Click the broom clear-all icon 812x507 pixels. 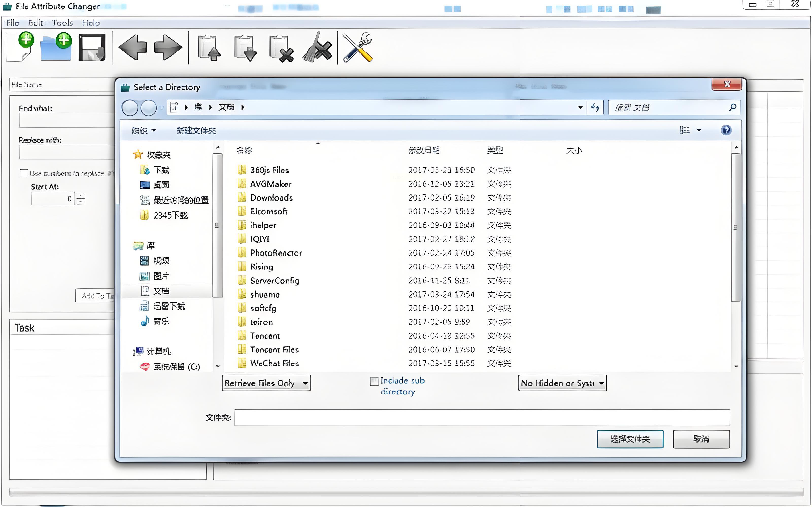pos(317,48)
